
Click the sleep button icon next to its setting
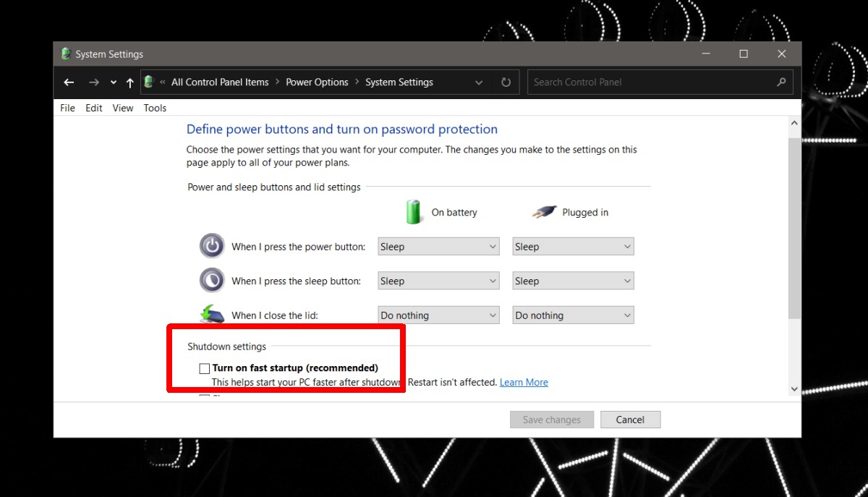(212, 280)
